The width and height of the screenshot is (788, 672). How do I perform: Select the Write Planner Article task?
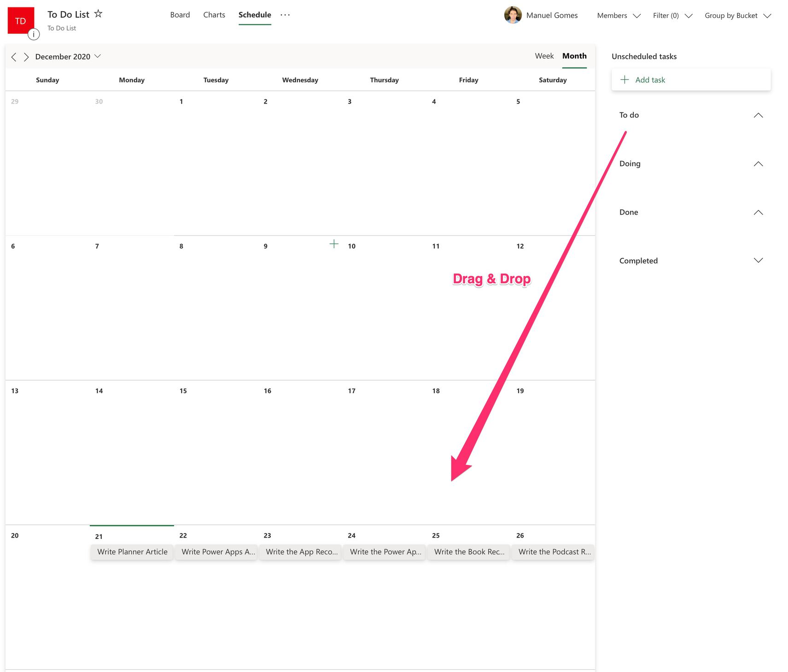pyautogui.click(x=132, y=551)
